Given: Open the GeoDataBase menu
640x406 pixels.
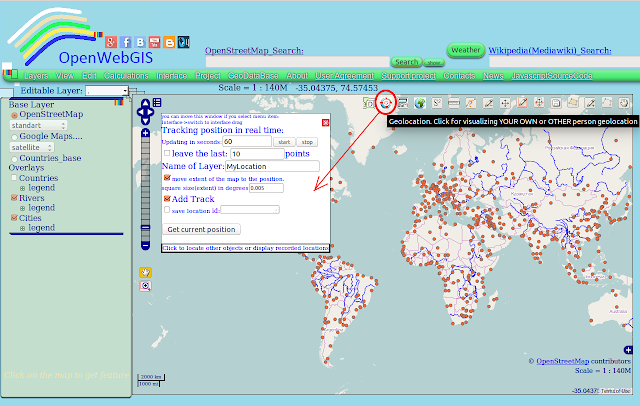Looking at the screenshot, I should coord(253,76).
